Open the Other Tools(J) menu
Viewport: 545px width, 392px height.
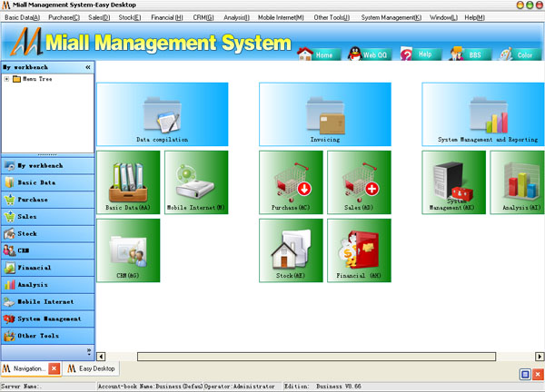tap(332, 18)
